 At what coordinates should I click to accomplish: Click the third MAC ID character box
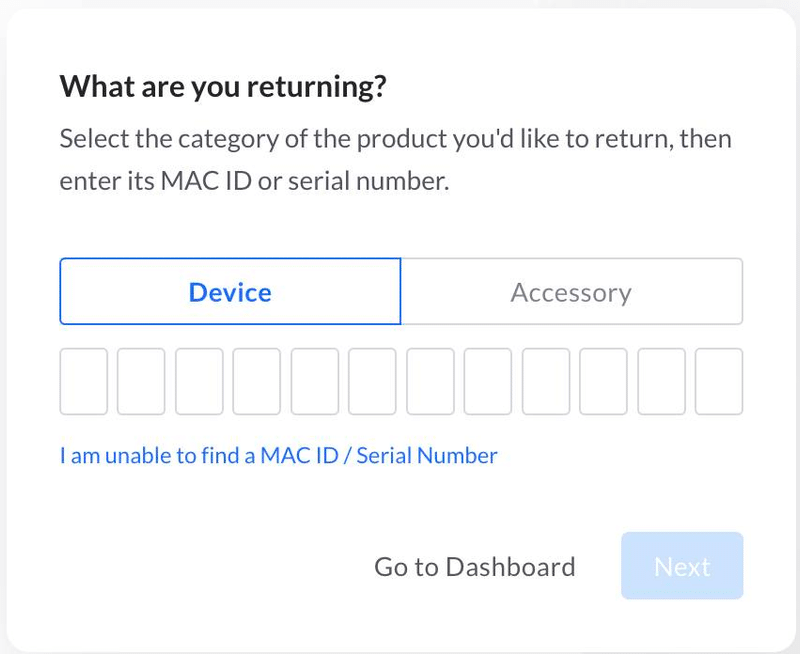(199, 381)
